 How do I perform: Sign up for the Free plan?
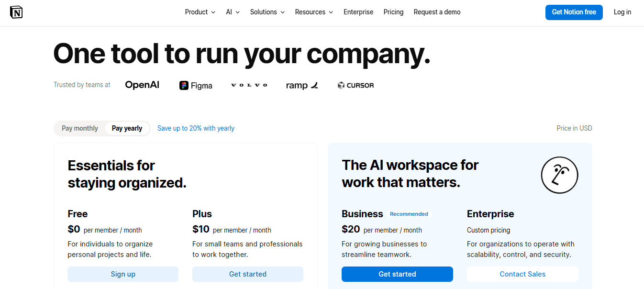pyautogui.click(x=123, y=274)
